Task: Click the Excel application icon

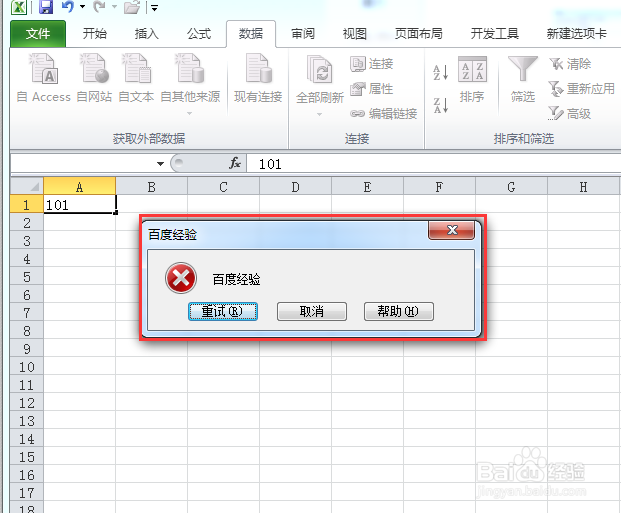Action: click(18, 7)
